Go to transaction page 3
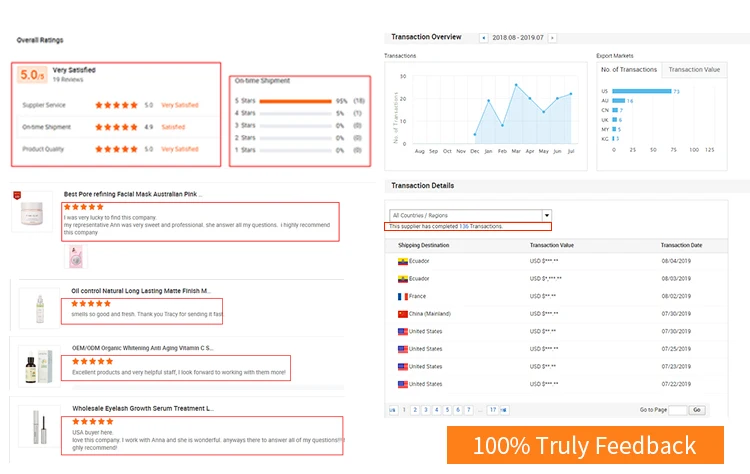 coord(426,410)
